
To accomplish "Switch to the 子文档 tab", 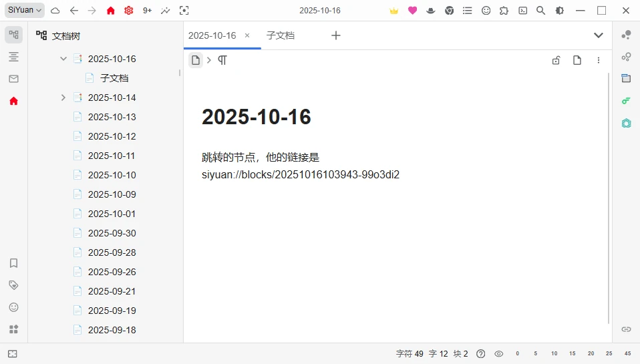I will pyautogui.click(x=280, y=35).
